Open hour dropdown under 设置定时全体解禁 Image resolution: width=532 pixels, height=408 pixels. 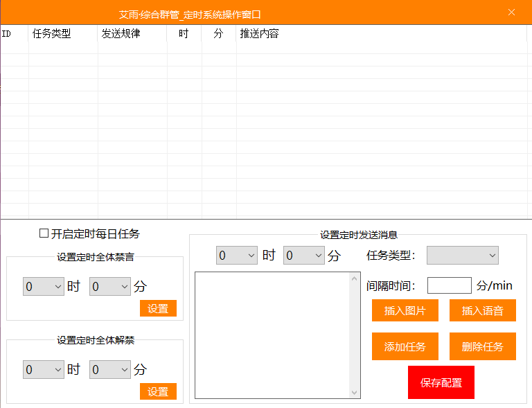pos(43,370)
